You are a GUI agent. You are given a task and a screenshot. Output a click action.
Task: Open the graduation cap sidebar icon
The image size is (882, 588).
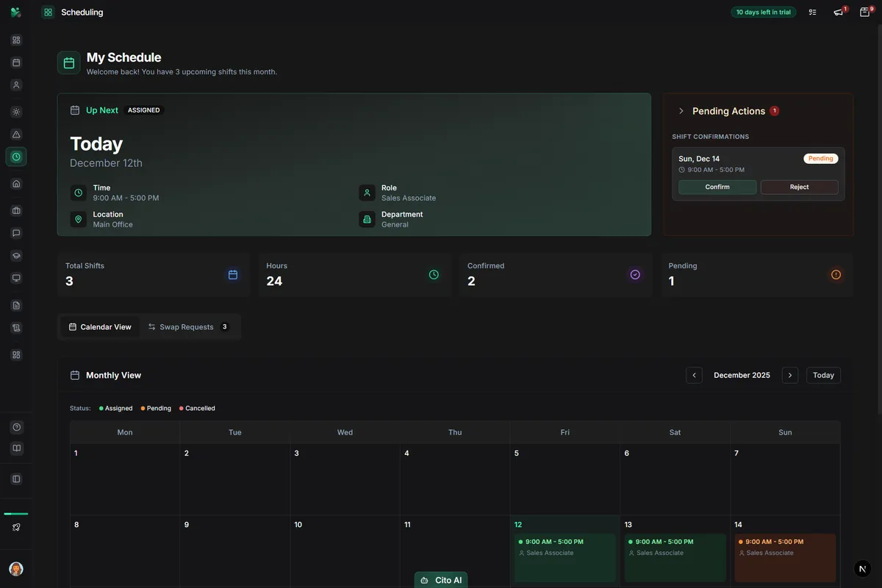pyautogui.click(x=16, y=256)
